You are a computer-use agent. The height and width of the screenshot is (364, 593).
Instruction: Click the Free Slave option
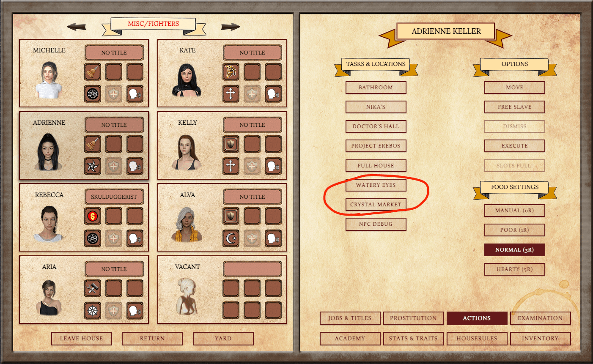[514, 107]
